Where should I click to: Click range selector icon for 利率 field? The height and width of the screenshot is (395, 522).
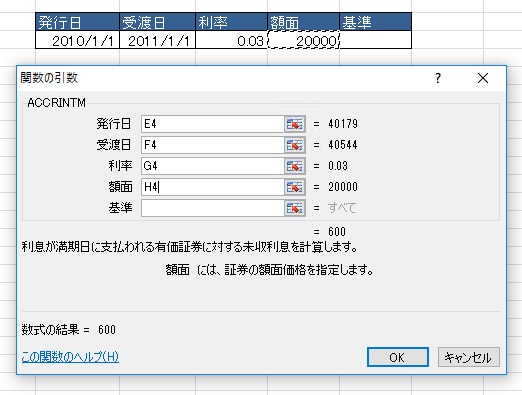(x=295, y=166)
